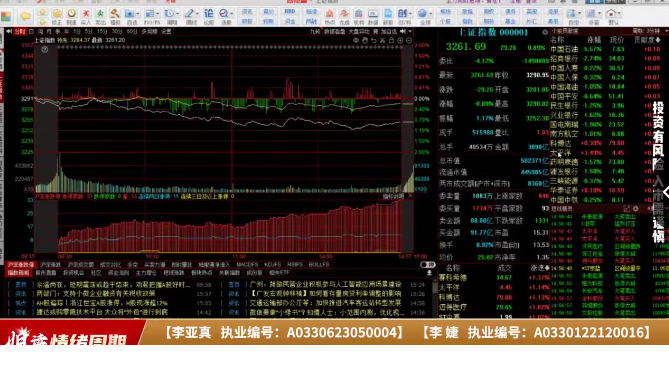This screenshot has width=669, height=368.
Task: Click the 设置 button in period bar
Action: [x=166, y=32]
